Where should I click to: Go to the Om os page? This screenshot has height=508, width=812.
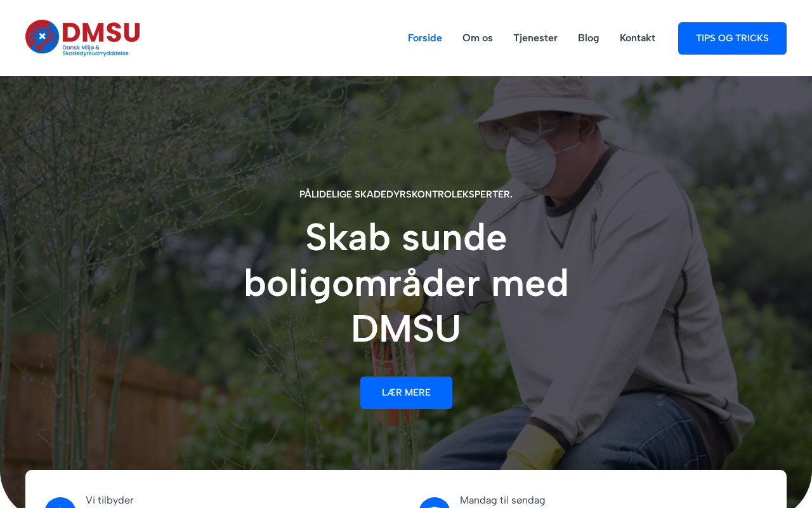pos(478,38)
